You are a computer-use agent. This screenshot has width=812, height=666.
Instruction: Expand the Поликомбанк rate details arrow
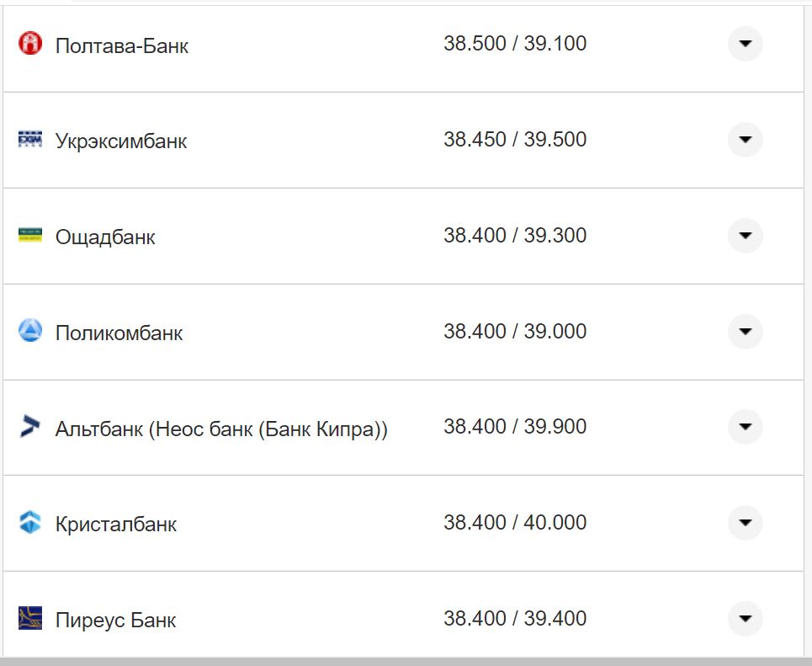coord(745,332)
